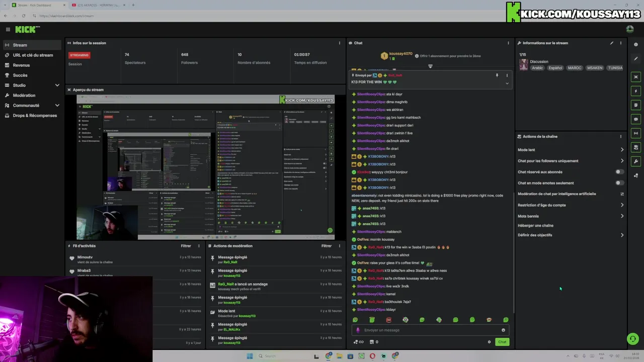Toggle Chat en mode emotes seulement switch
Viewport: 644px width, 362px height.
pos(620,183)
